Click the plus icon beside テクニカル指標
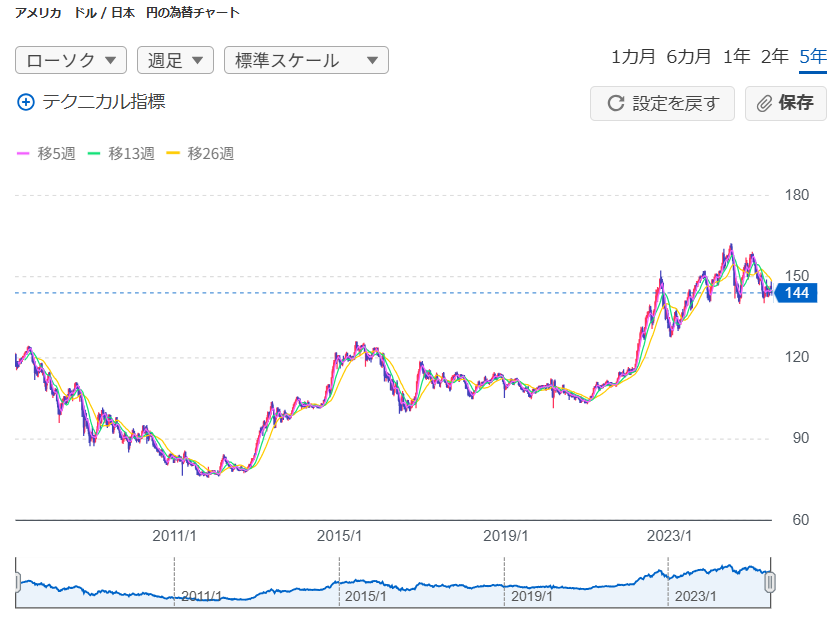This screenshot has width=837, height=622. (x=26, y=102)
